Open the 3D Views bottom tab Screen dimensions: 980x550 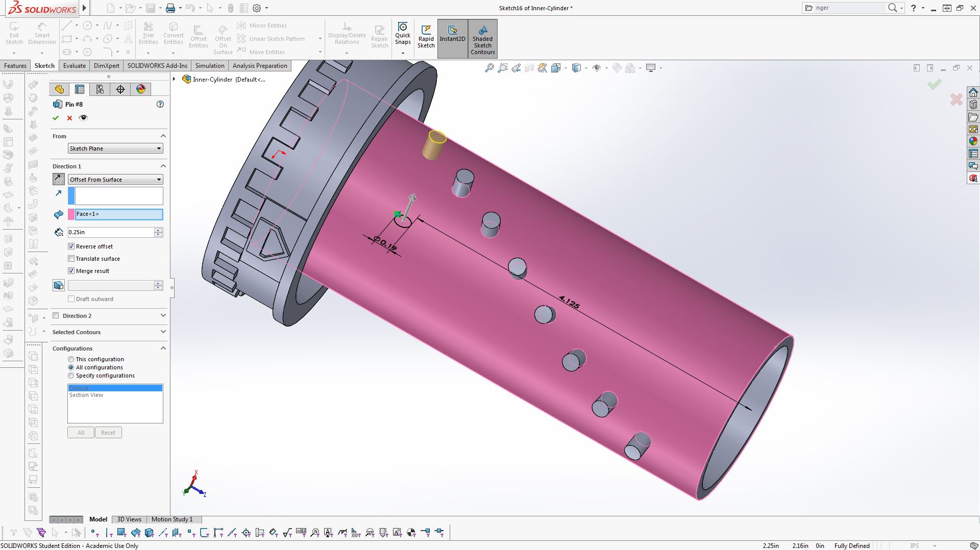(x=129, y=519)
